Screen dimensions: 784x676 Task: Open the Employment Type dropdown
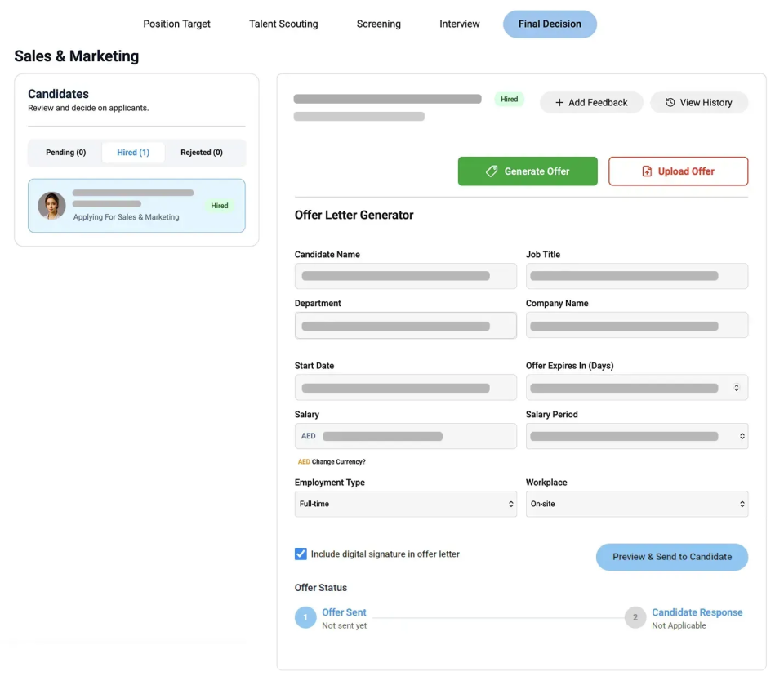pos(406,504)
